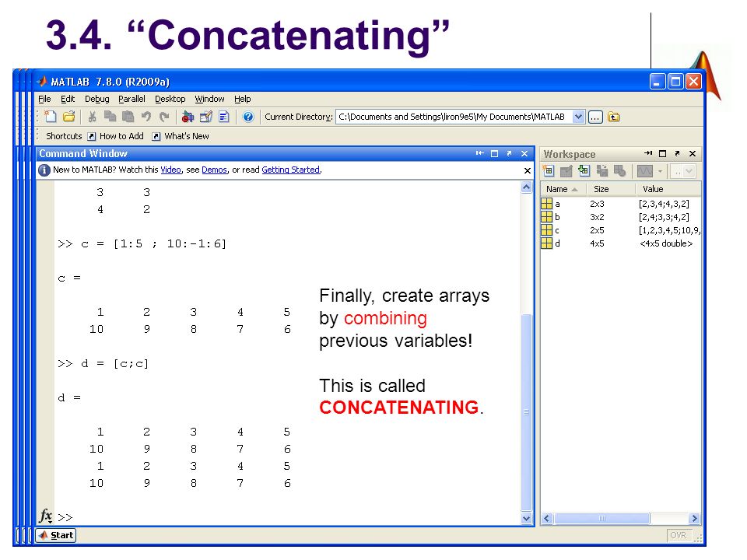Viewport: 747px width, 560px height.
Task: Click the Cut scissors icon
Action: tap(93, 117)
